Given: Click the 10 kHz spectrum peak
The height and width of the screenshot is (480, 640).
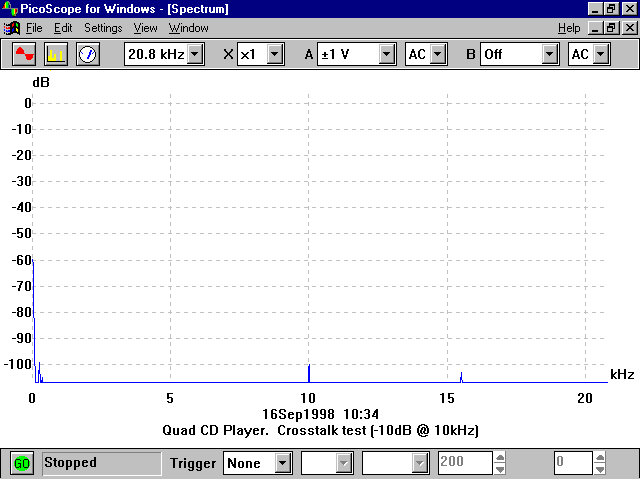Looking at the screenshot, I should click(x=309, y=373).
